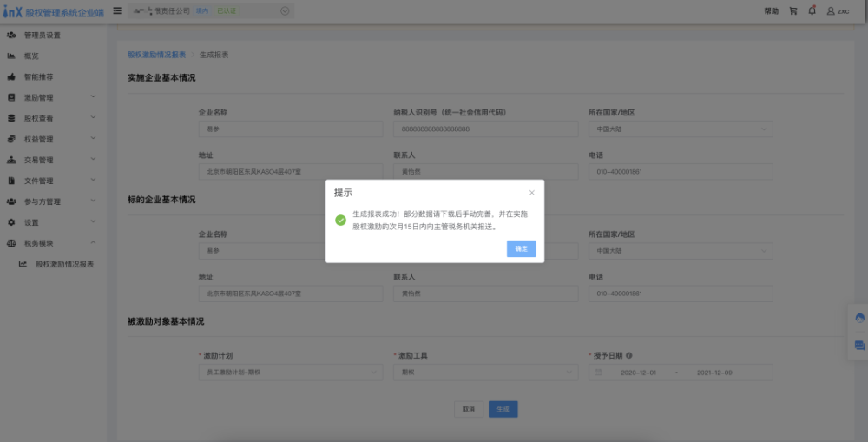The image size is (868, 442).
Task: Click the 实施企业 联系人 input field
Action: (485, 172)
